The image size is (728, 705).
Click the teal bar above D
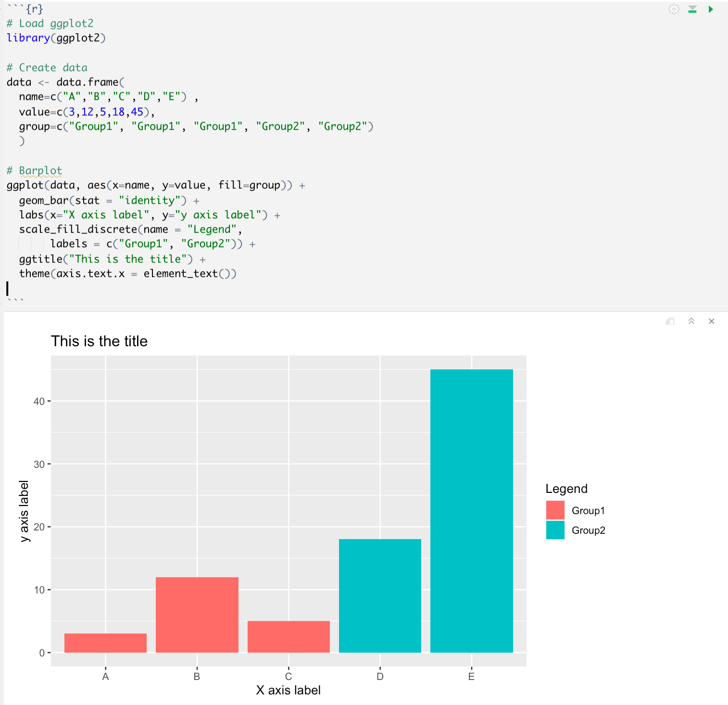pyautogui.click(x=380, y=596)
